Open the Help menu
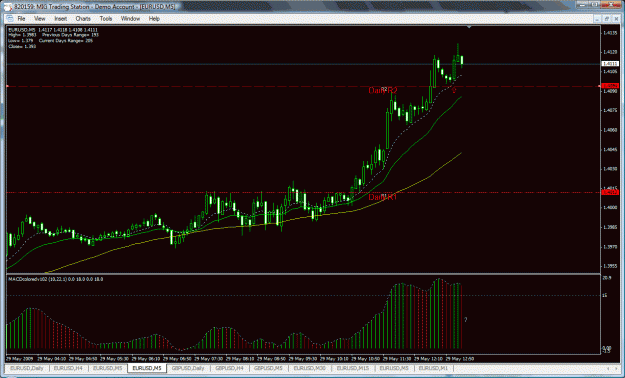Screen dimensions: 625x378 click(x=154, y=19)
